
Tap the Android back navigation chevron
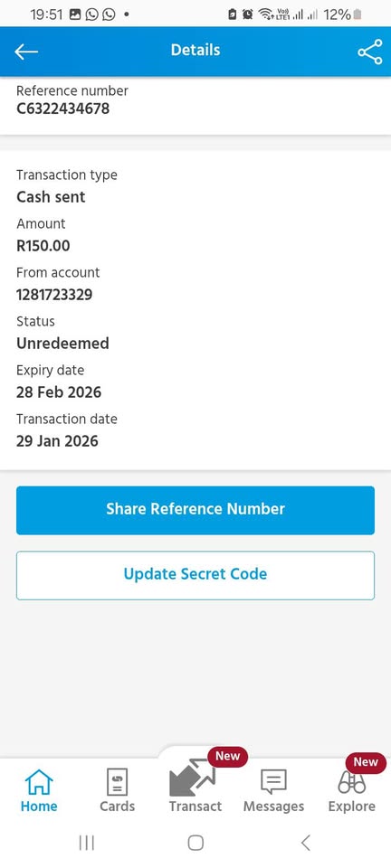305,843
